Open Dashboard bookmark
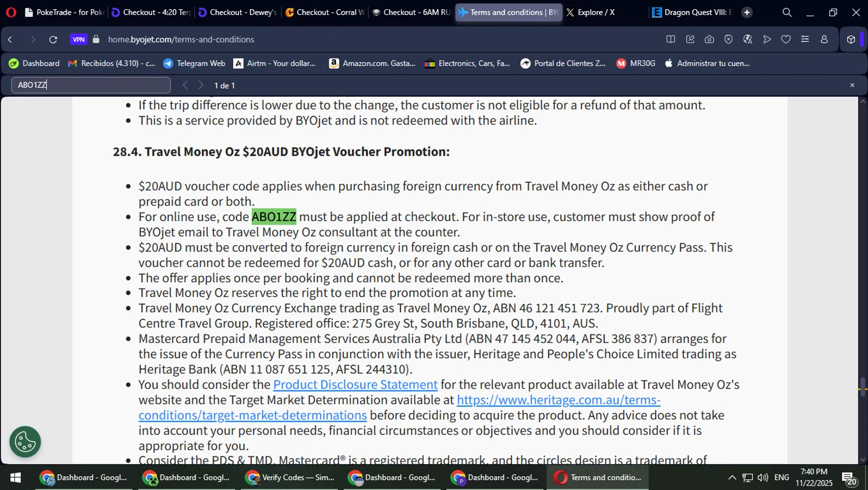 coord(34,63)
